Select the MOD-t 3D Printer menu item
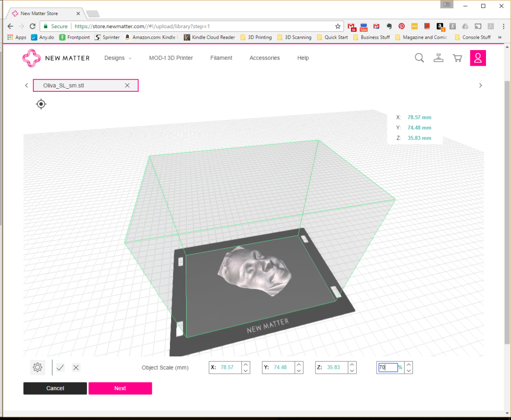Viewport: 511px width, 420px height. pos(171,58)
